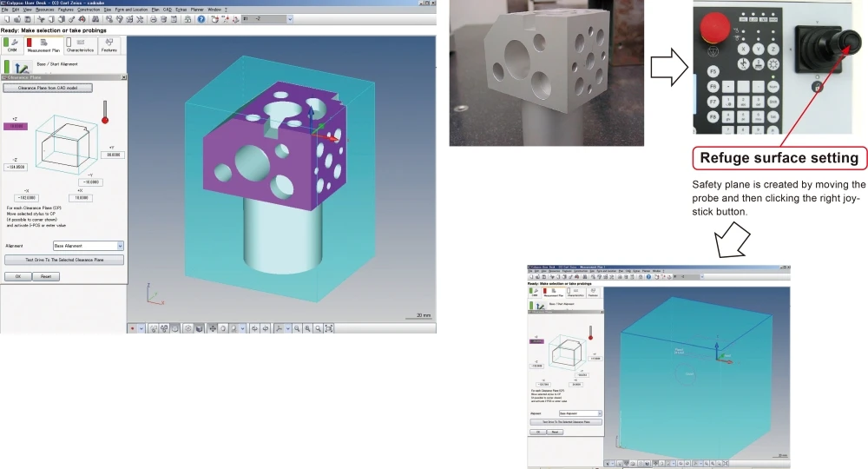Click the Base / Start Alignment icon
The image size is (868, 469).
(22, 66)
